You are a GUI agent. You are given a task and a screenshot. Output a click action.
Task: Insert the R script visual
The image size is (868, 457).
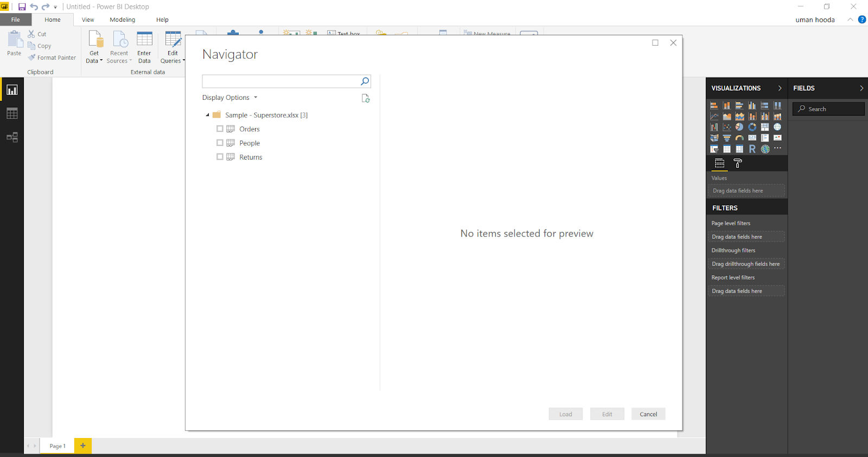click(x=752, y=149)
